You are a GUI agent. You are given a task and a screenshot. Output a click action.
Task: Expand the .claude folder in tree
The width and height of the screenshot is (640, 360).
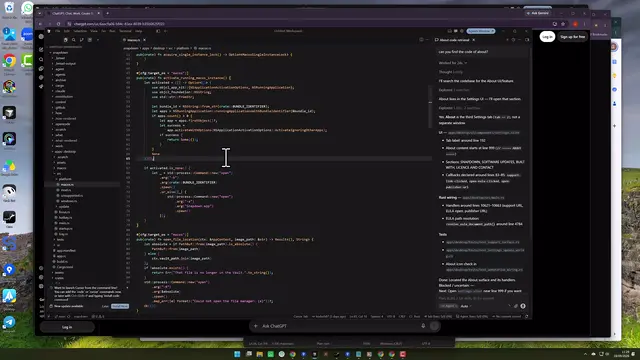(60, 91)
